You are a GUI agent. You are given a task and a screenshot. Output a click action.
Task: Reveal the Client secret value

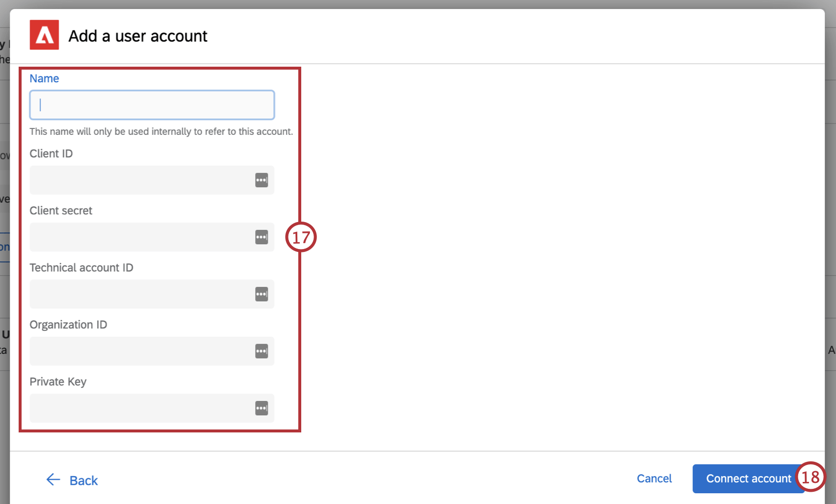pyautogui.click(x=261, y=237)
